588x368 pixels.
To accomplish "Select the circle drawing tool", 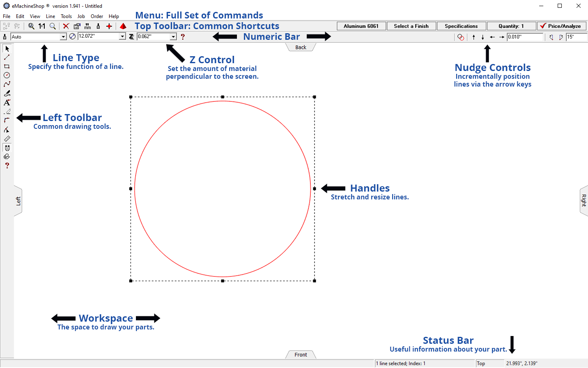I will point(7,75).
